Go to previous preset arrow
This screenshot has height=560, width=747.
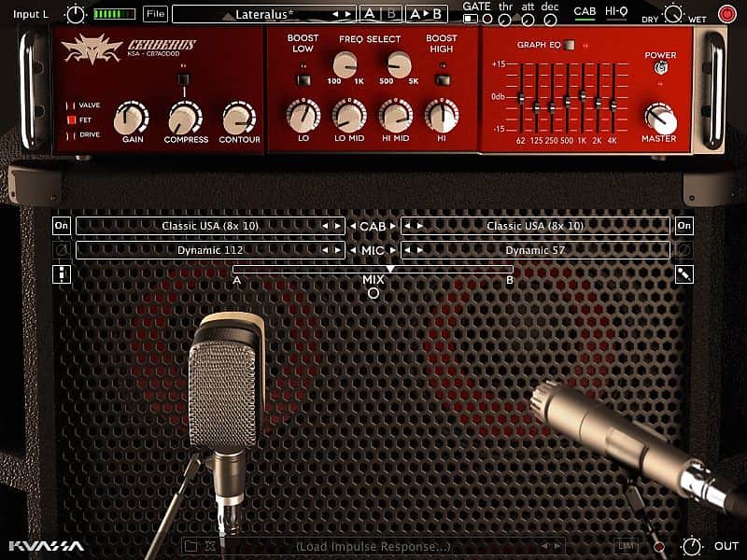click(335, 14)
